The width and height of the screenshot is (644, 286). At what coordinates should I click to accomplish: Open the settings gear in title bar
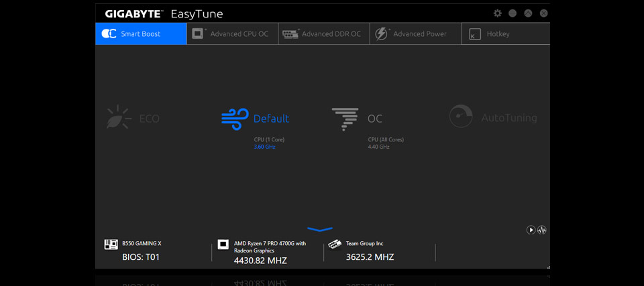coord(497,13)
